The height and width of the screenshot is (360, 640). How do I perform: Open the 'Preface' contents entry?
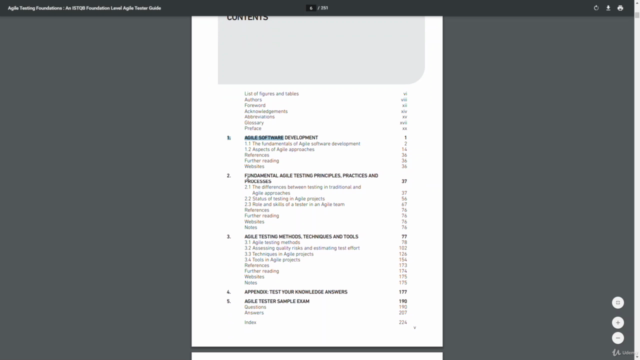253,128
